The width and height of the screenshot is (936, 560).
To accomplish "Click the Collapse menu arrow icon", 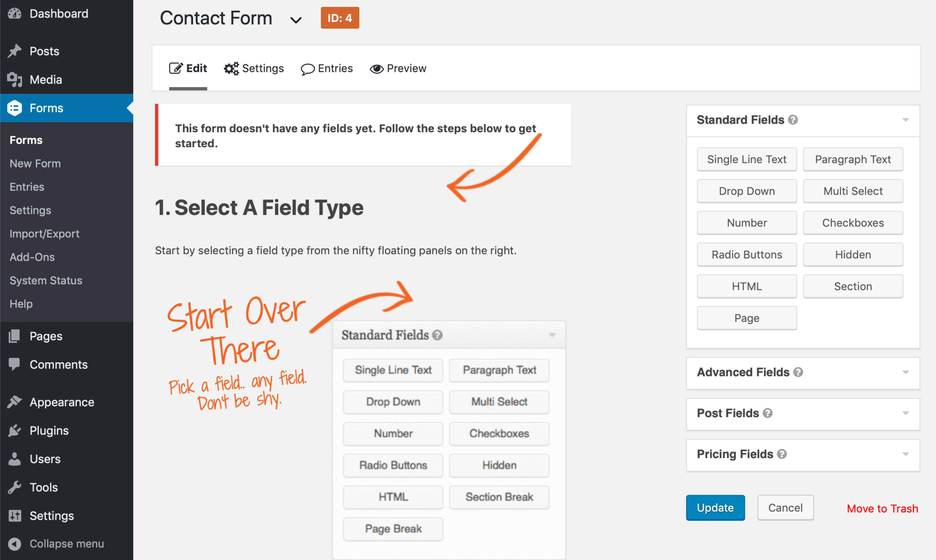I will tap(15, 544).
